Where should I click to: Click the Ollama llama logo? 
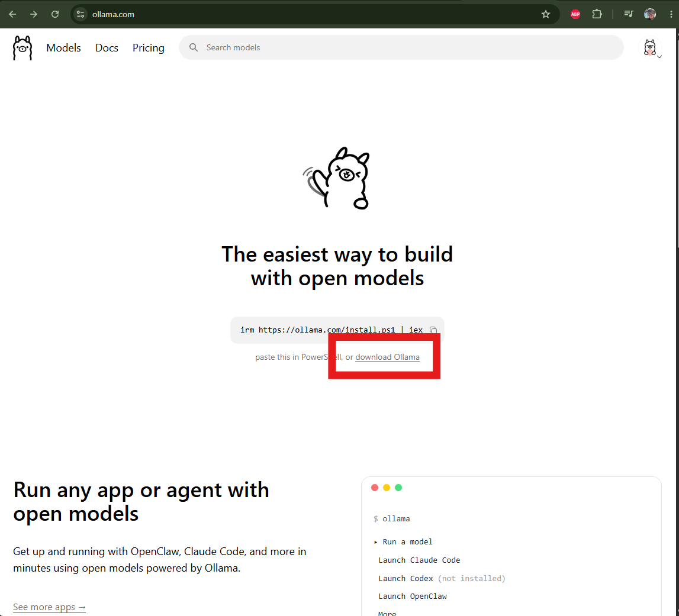[22, 47]
